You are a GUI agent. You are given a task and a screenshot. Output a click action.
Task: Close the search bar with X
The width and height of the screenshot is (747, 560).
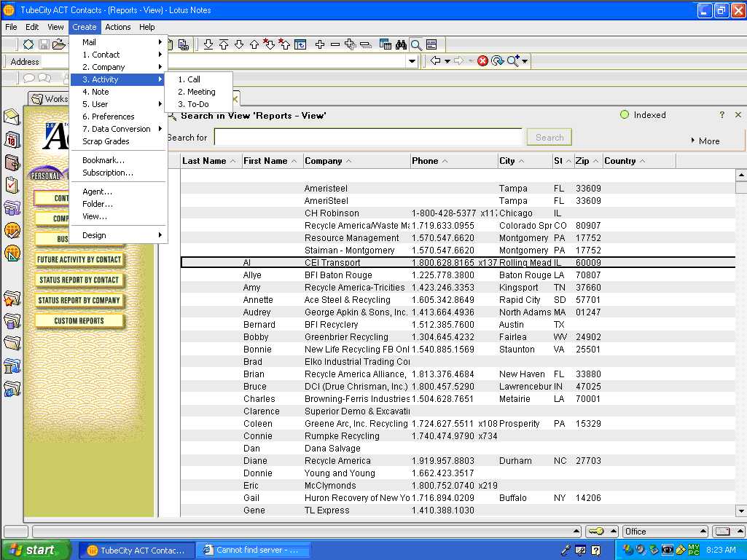pyautogui.click(x=738, y=115)
